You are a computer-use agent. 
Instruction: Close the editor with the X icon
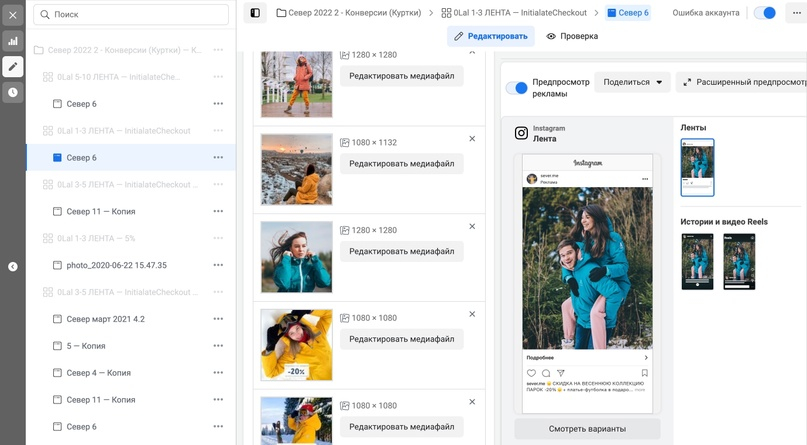click(x=12, y=15)
